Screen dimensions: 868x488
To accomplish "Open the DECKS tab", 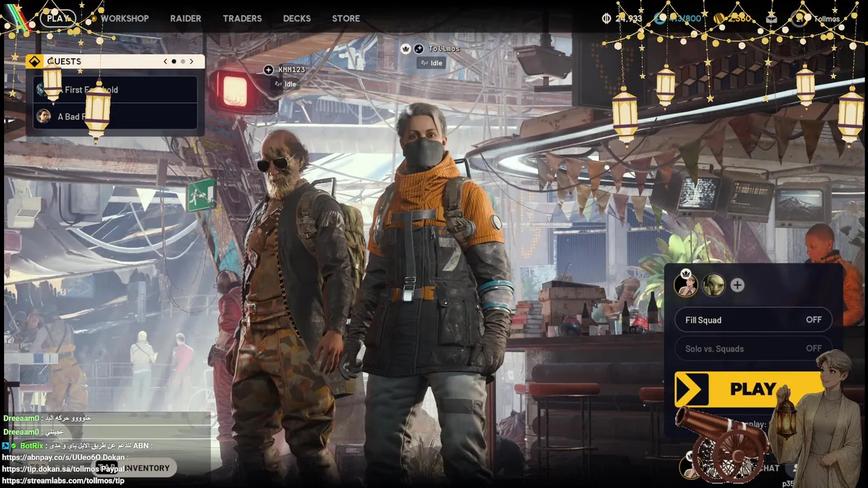I will point(297,18).
